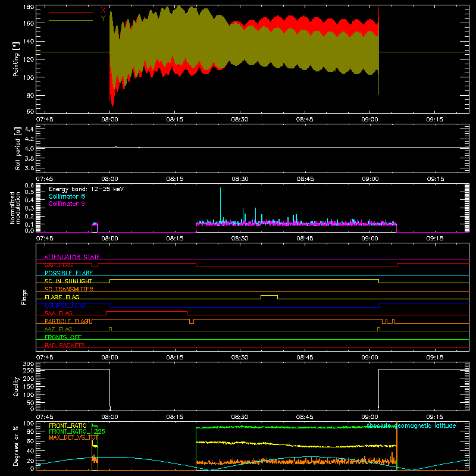Click the Roll period [s] axis title
476x476 pixels.
point(18,148)
